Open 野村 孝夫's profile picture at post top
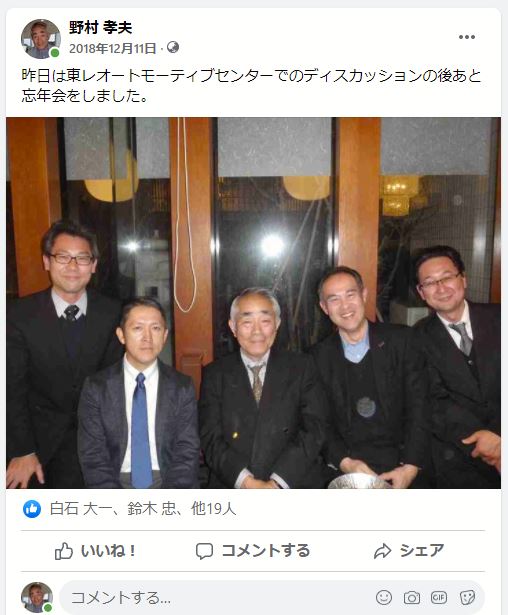The width and height of the screenshot is (508, 615). coord(40,38)
